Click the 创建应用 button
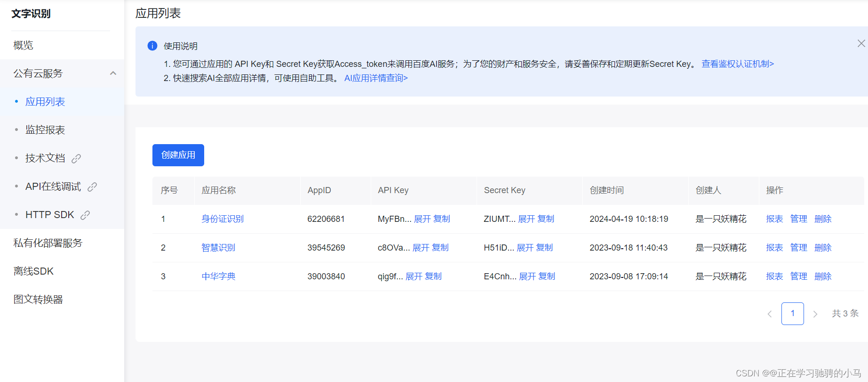Viewport: 868px width, 382px height. coord(178,155)
